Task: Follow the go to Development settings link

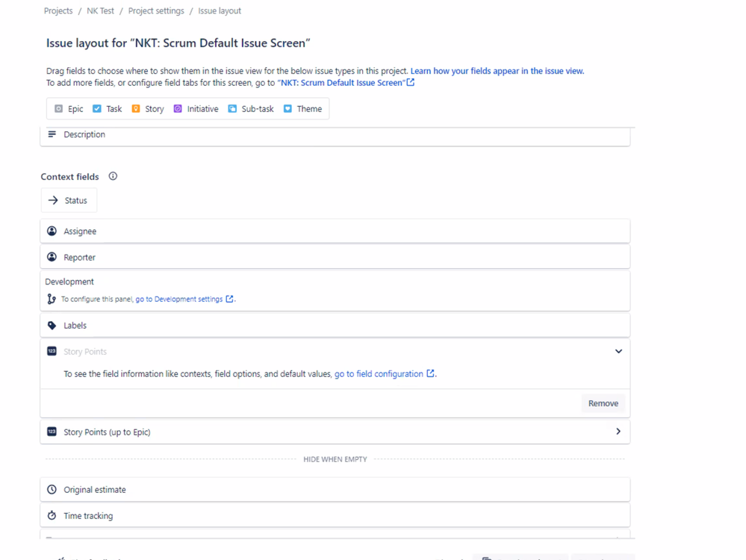Action: (179, 299)
